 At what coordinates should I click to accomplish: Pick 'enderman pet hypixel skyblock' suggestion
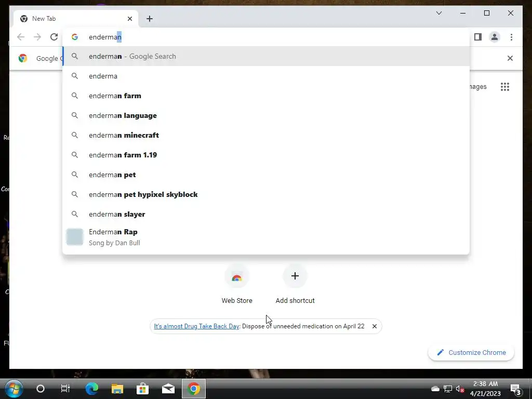click(x=266, y=194)
